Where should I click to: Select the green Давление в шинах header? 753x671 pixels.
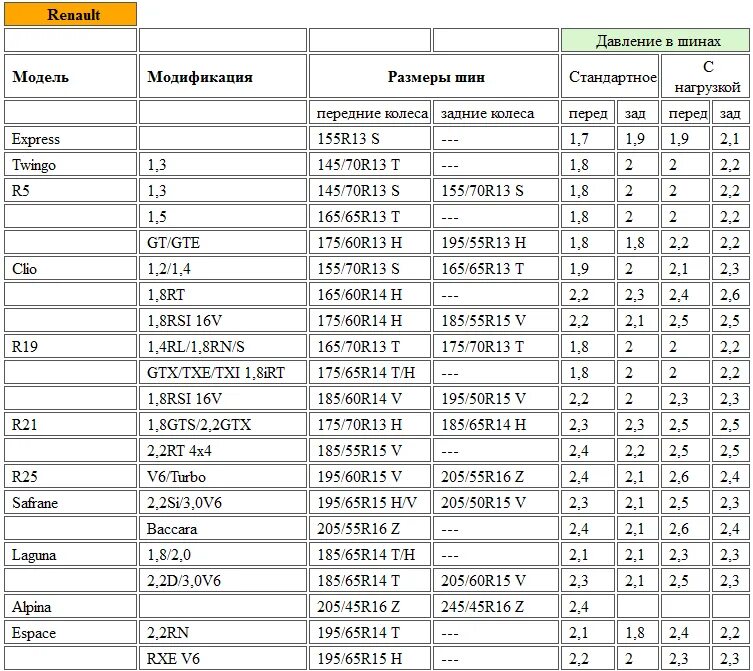tap(655, 40)
